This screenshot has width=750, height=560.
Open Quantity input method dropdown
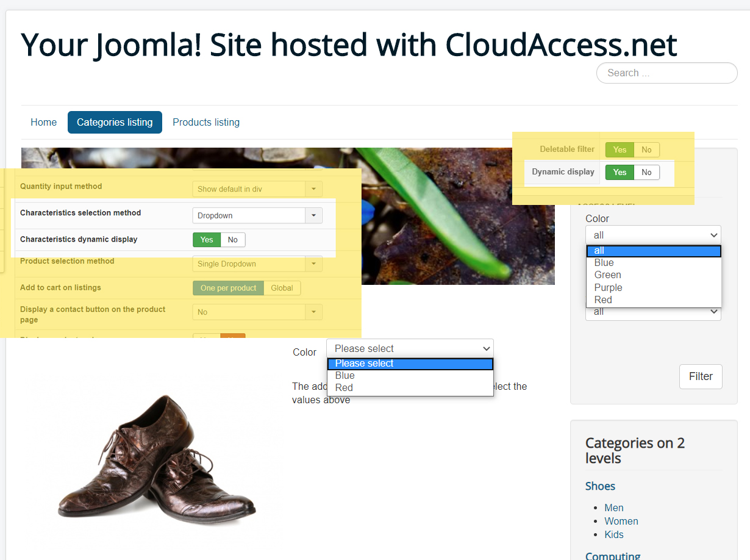click(x=257, y=189)
